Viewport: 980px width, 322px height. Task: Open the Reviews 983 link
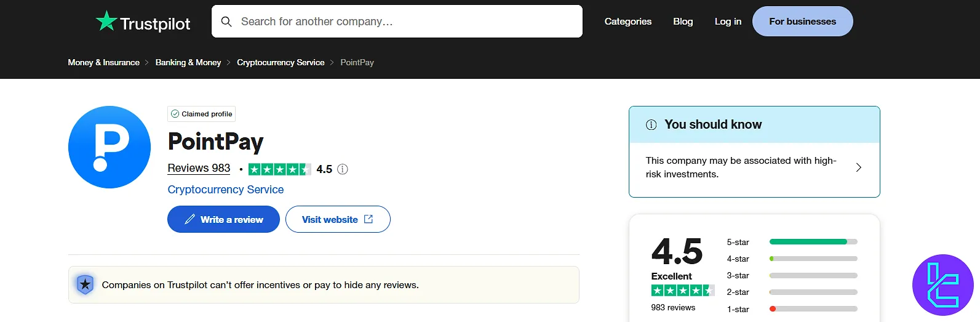click(199, 168)
